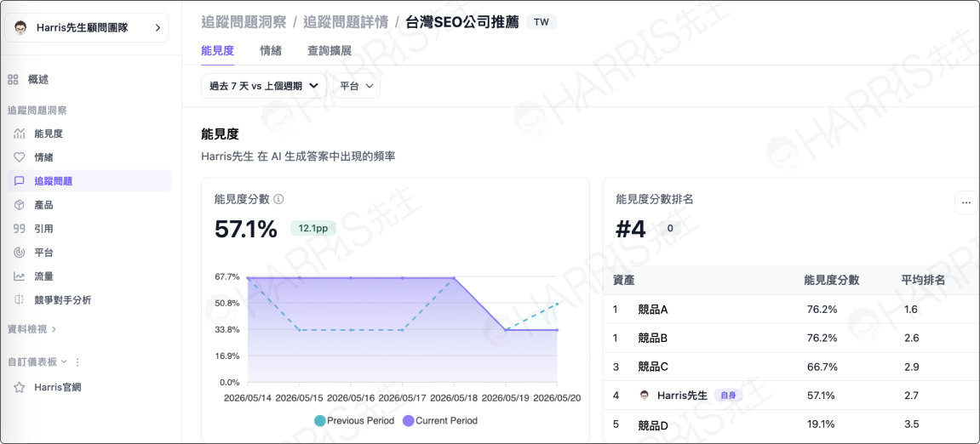Click 19.1% score for 競品D
Screen dimensions: 980x444
pos(822,424)
